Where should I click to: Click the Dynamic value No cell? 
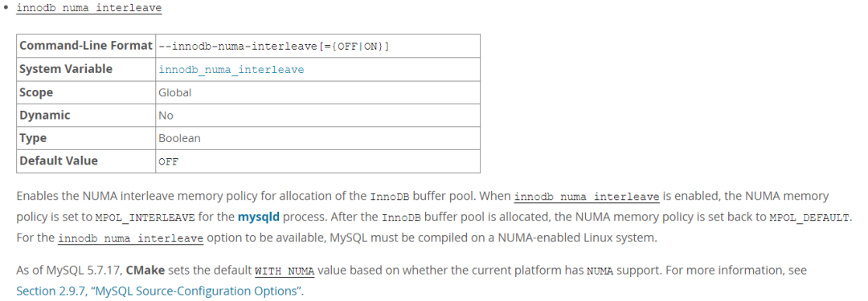[x=317, y=115]
